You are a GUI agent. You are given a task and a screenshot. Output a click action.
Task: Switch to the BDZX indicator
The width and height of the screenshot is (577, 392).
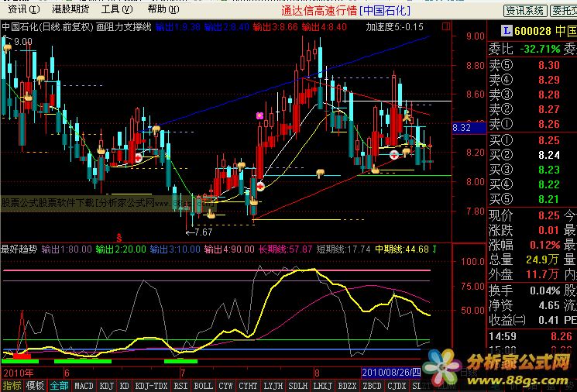click(x=348, y=386)
